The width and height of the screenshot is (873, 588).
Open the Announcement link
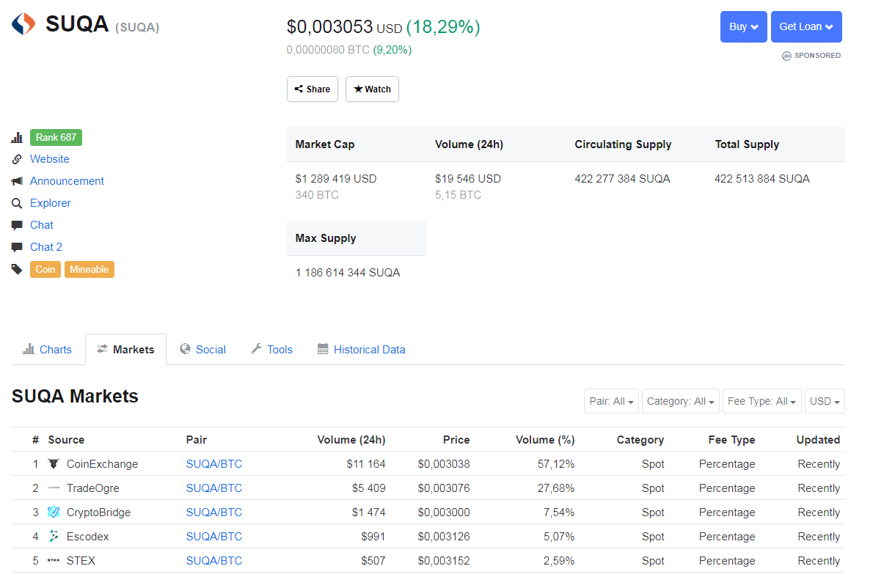pos(67,181)
